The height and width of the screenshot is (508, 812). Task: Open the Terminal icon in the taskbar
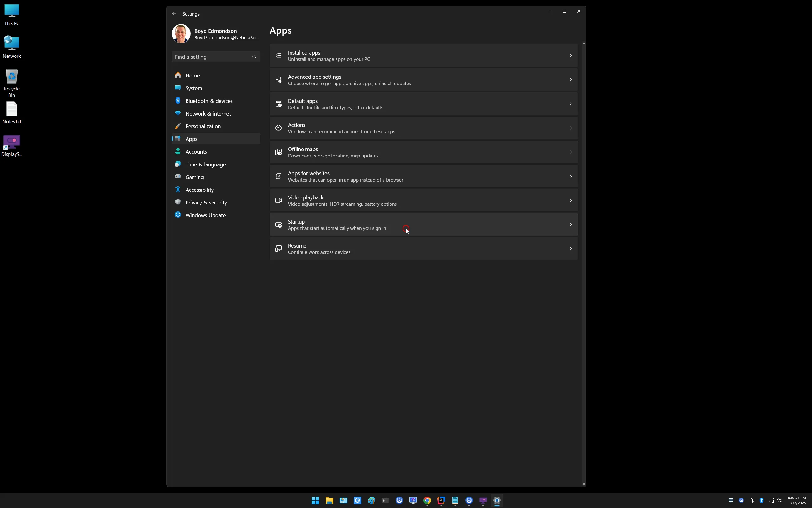(x=385, y=501)
